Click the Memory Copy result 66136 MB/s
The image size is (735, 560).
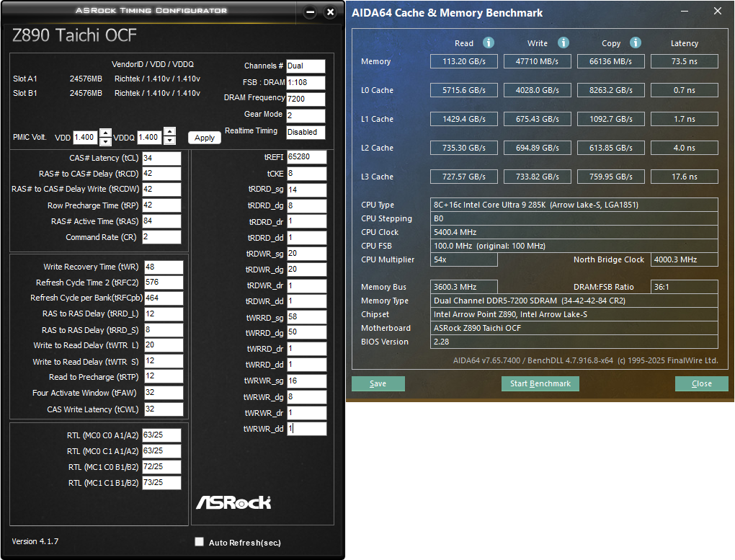[x=611, y=61]
